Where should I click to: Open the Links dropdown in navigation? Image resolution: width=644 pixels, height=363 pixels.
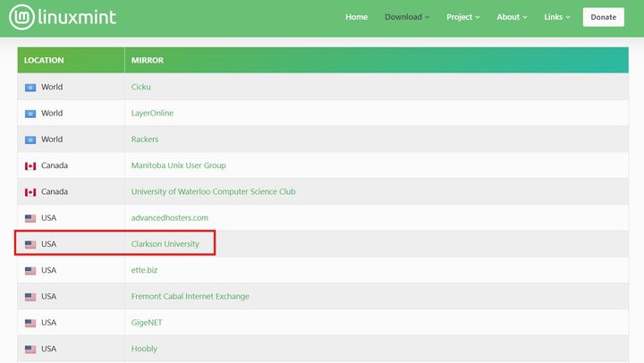click(x=556, y=17)
